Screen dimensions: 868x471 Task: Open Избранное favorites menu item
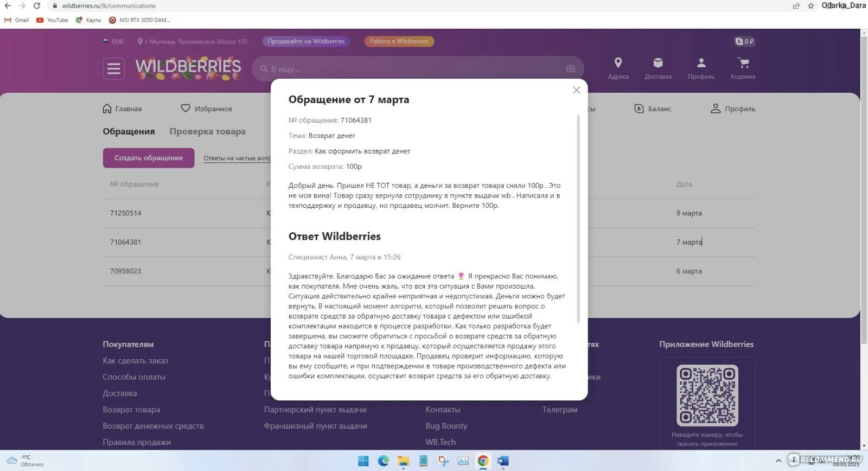point(206,109)
